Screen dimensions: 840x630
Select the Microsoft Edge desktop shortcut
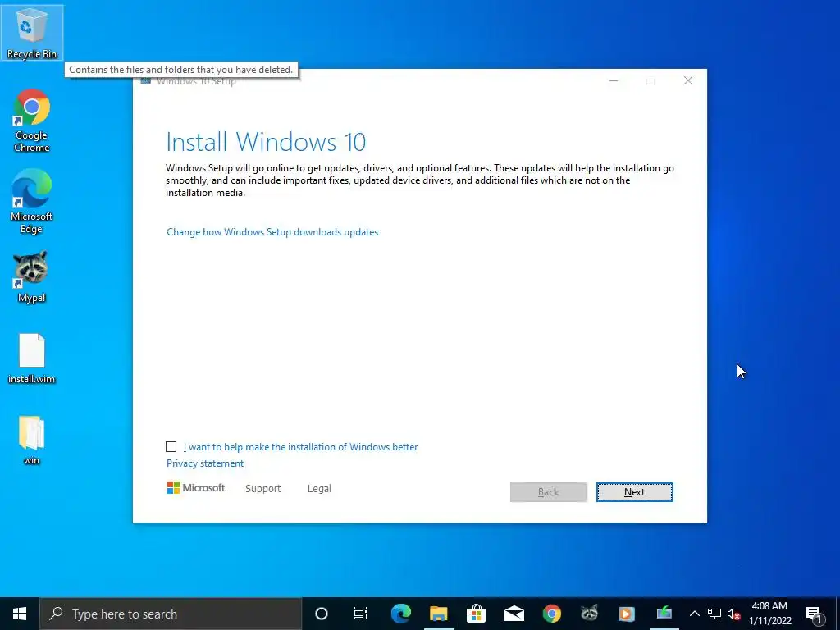(32, 202)
